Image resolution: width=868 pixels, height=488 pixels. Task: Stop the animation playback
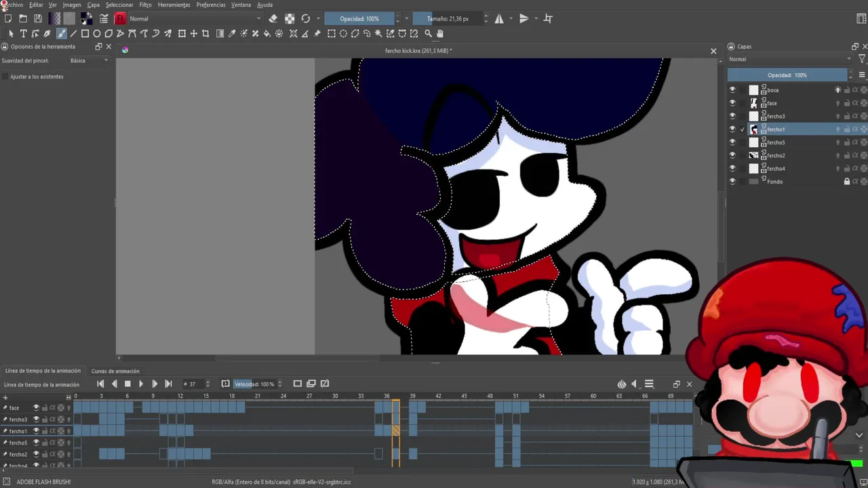pos(127,384)
